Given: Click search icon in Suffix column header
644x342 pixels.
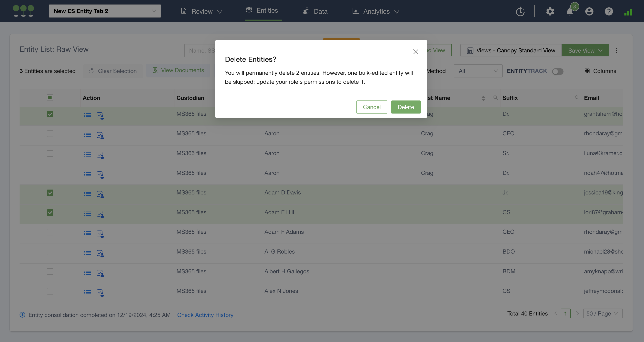Looking at the screenshot, I should [x=577, y=97].
